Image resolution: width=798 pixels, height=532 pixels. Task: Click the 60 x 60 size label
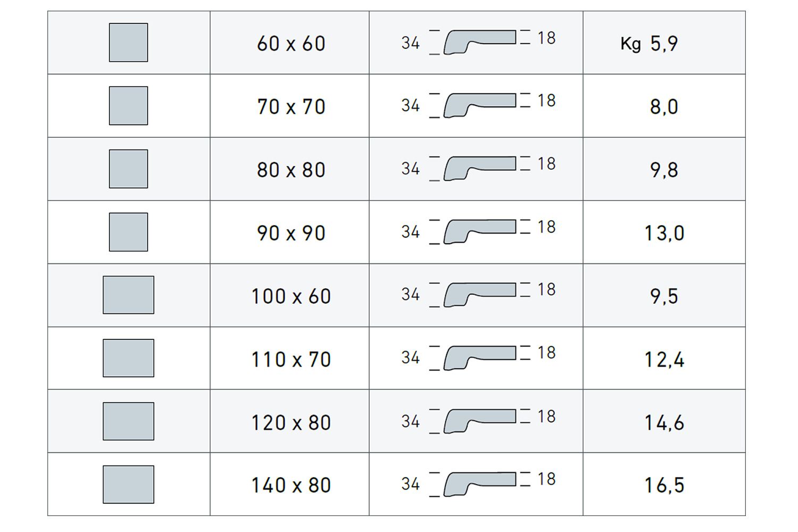pyautogui.click(x=291, y=44)
